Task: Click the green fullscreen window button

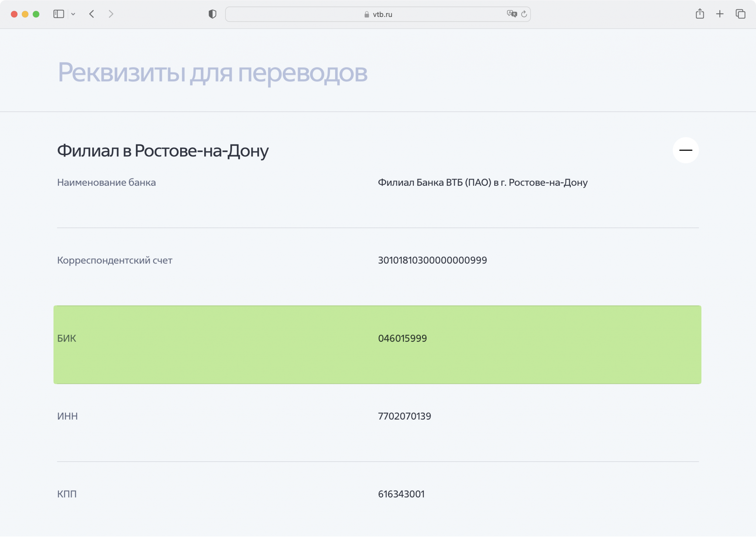Action: coord(36,14)
